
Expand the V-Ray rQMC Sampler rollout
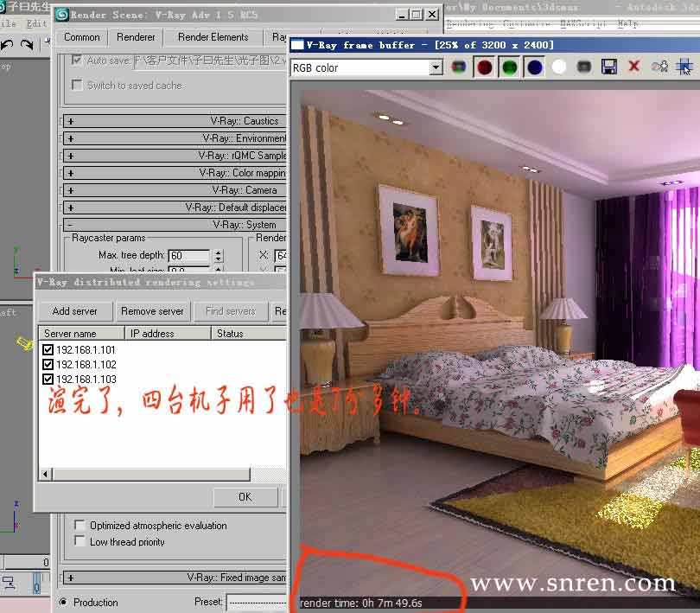pos(175,156)
